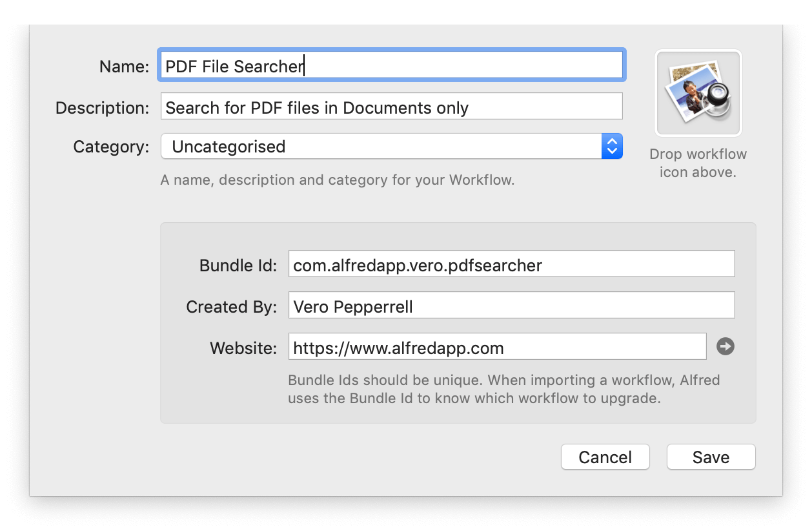
Task: Click the camera workflow thumbnail above 'Drop workflow icon'
Action: click(x=698, y=92)
